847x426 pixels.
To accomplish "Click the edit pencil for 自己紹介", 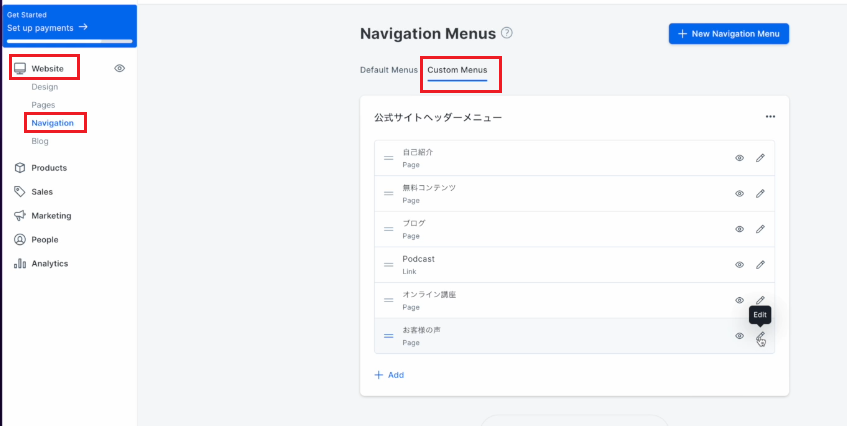I will tap(760, 158).
